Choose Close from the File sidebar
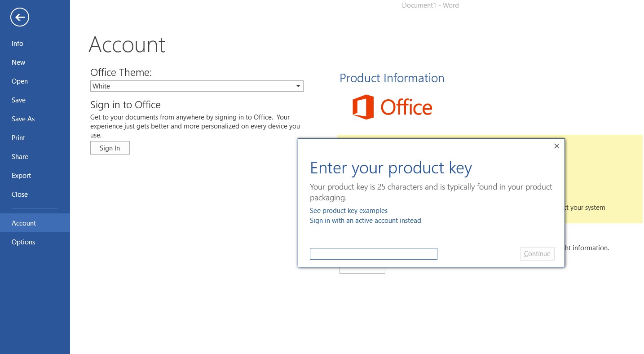 click(20, 194)
